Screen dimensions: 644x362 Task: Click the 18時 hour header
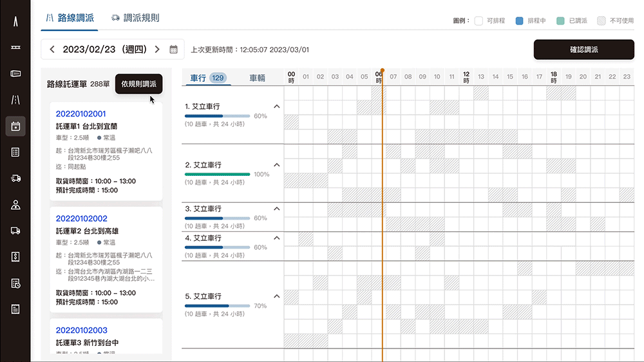(x=554, y=77)
